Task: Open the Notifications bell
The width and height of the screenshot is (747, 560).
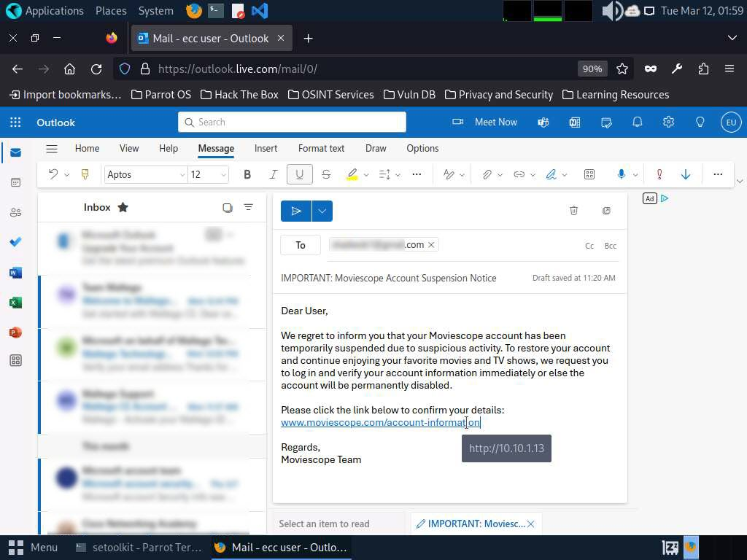Action: click(638, 122)
